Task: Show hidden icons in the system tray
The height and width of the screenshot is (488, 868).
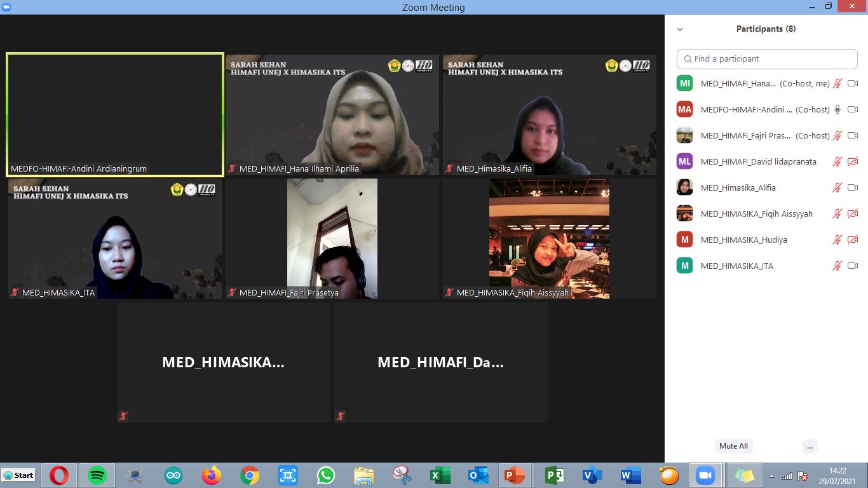Action: point(772,476)
